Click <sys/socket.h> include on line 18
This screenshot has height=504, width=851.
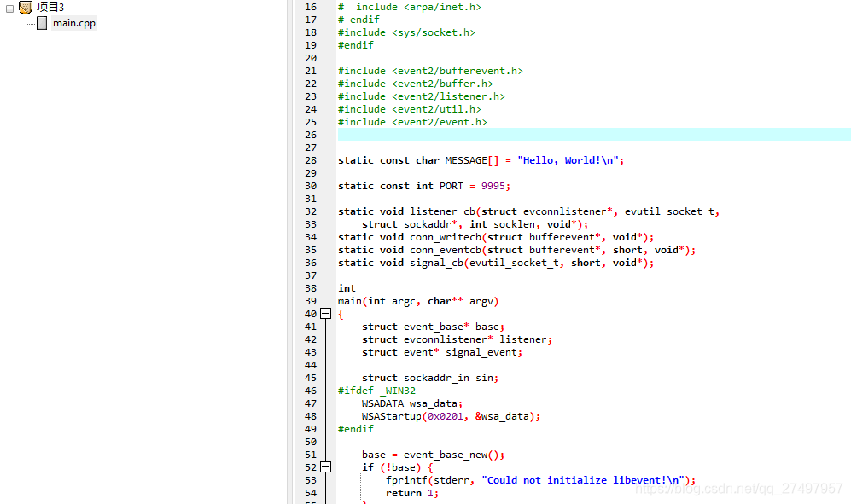pos(433,32)
